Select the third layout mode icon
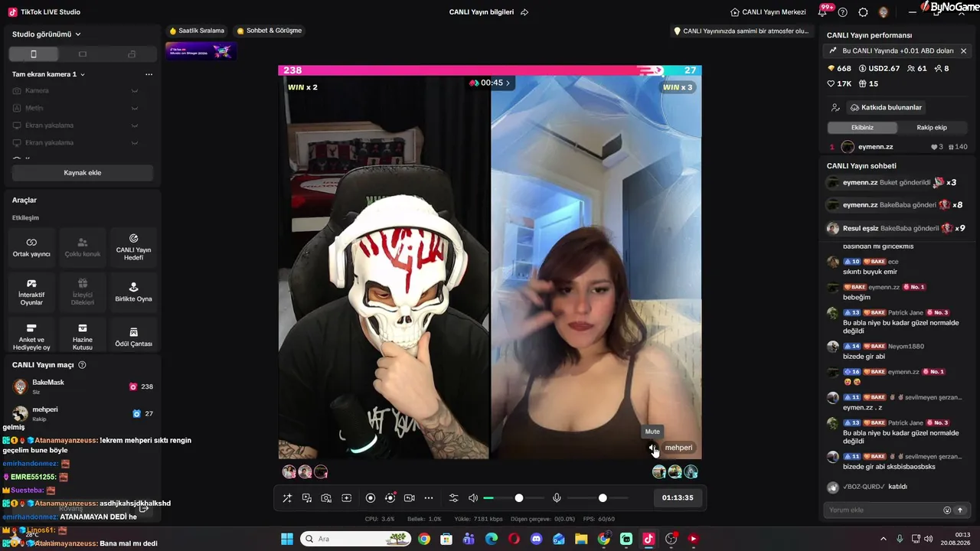 point(132,54)
